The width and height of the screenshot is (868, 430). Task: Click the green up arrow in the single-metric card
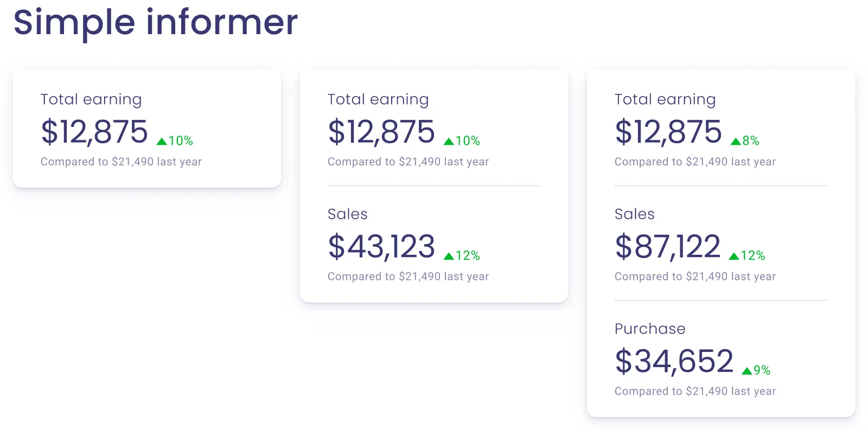coord(162,142)
